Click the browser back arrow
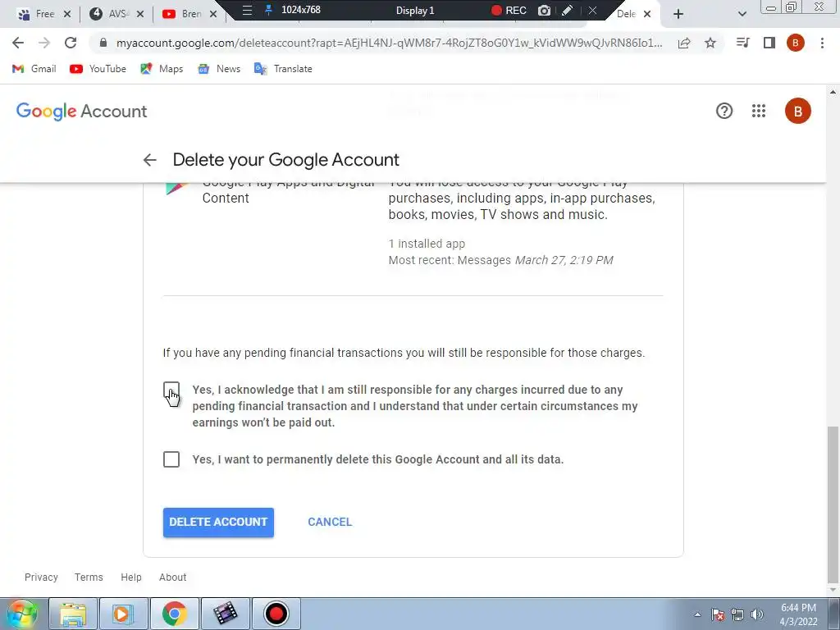Viewport: 840px width, 630px height. (x=18, y=43)
